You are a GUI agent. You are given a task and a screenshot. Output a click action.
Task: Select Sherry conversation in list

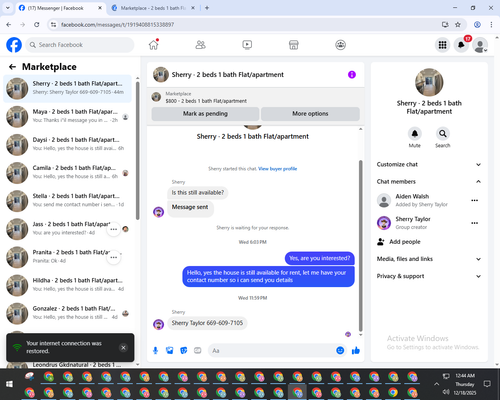click(x=68, y=88)
